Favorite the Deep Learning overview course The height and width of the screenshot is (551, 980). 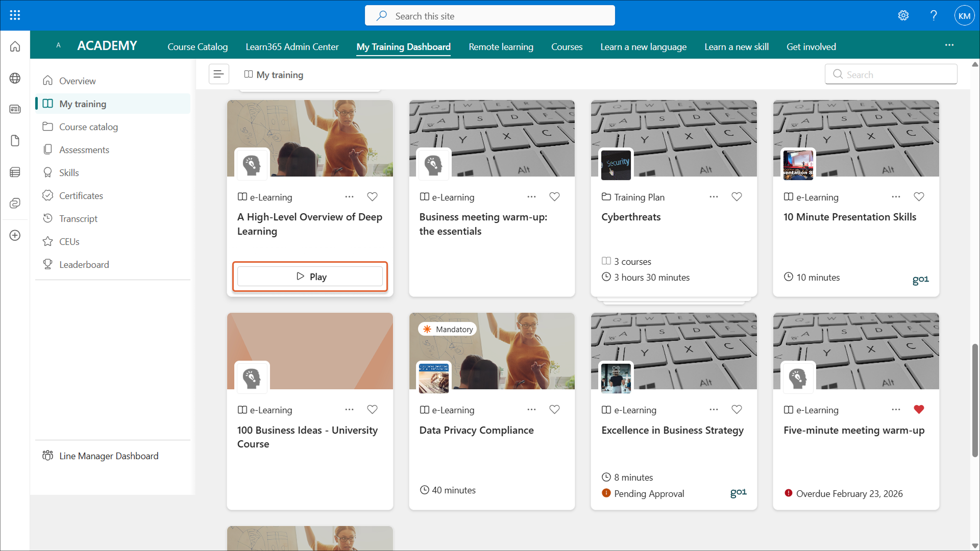[x=373, y=196]
